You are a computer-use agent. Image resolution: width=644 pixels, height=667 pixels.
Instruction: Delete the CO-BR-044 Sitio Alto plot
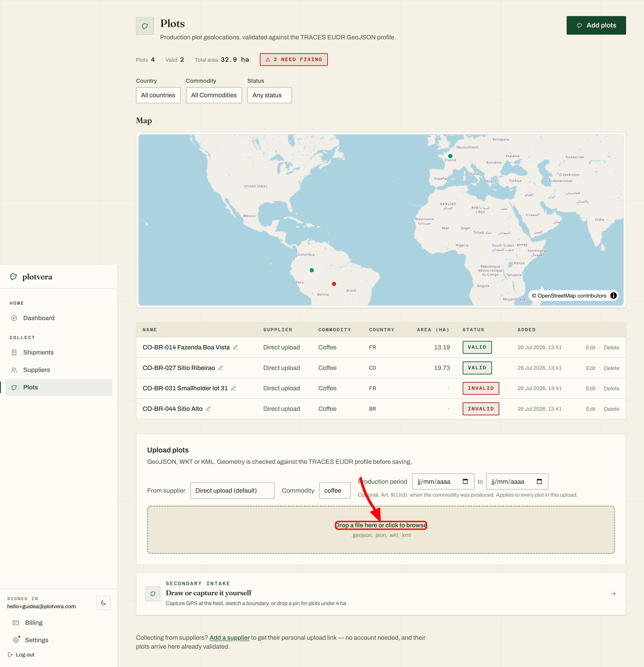coord(611,409)
